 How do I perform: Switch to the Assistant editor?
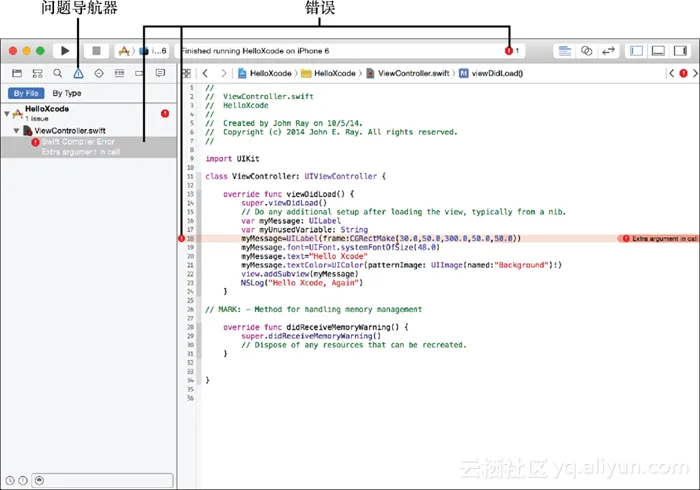point(587,50)
